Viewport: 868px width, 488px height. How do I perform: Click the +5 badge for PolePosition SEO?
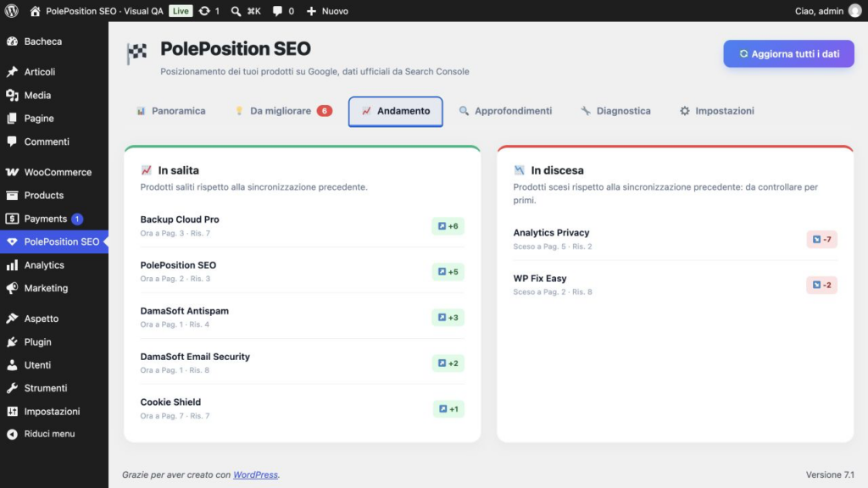(x=448, y=272)
